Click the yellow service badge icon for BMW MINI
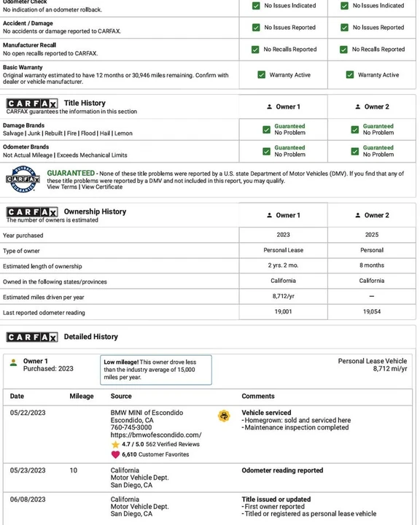420x525 pixels. click(x=224, y=416)
